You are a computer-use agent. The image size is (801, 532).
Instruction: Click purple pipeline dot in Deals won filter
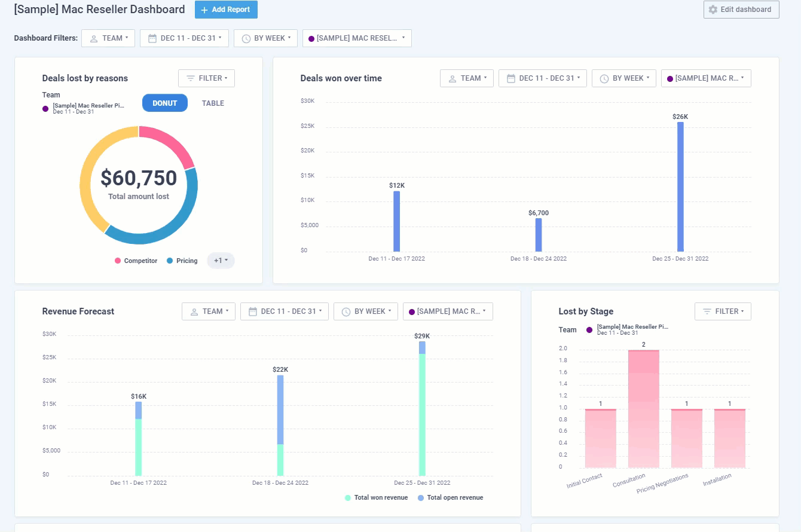pyautogui.click(x=670, y=78)
